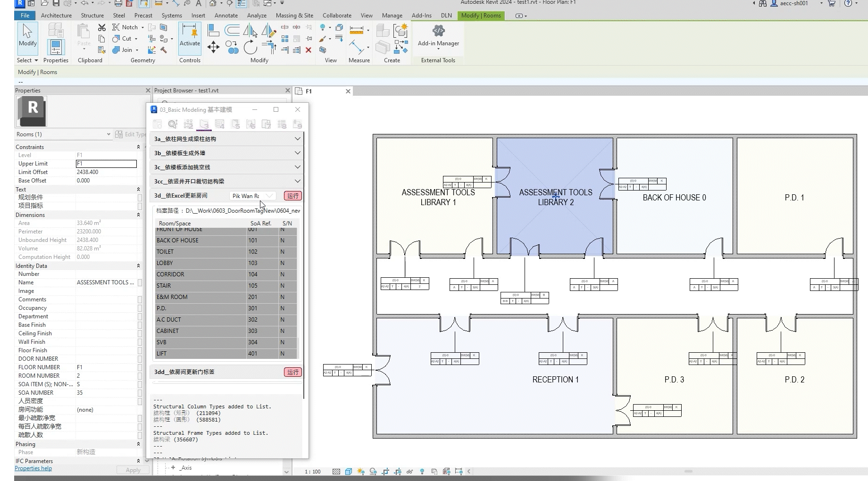Viewport: 868px width, 481px height.
Task: Click the red Delete X icon
Action: [308, 50]
